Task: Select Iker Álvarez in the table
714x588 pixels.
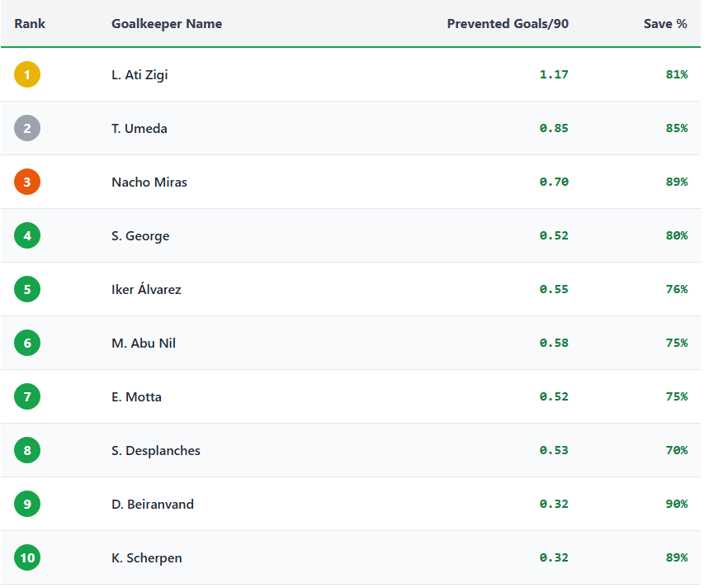Action: pyautogui.click(x=146, y=290)
